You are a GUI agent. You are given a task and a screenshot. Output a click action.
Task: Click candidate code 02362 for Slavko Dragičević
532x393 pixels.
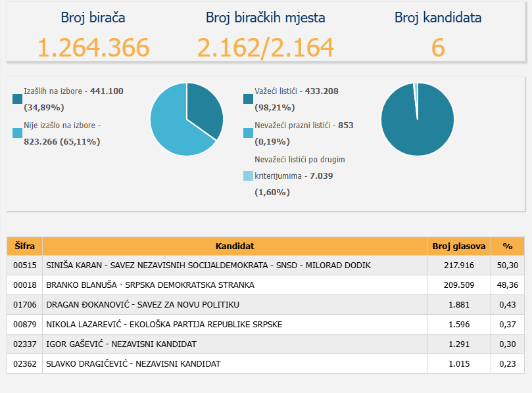(24, 364)
